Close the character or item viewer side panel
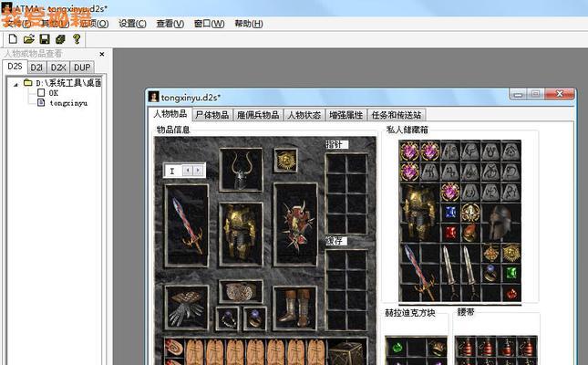This screenshot has height=365, width=588. (101, 54)
